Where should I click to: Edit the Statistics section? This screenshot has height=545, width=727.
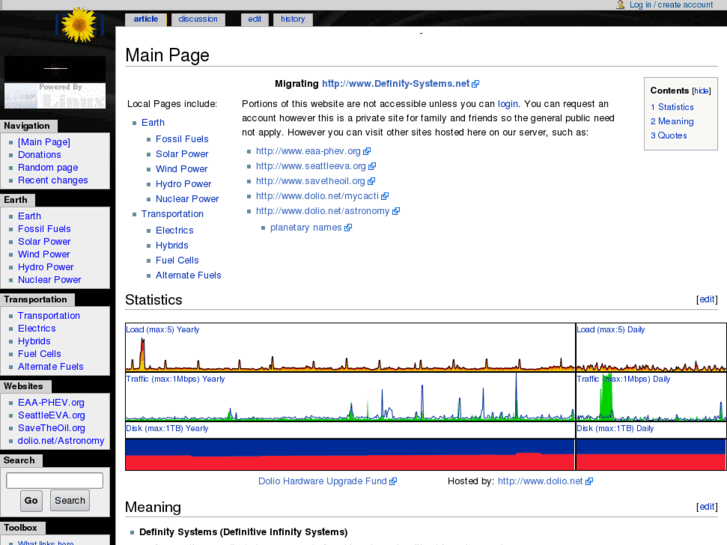tap(706, 299)
